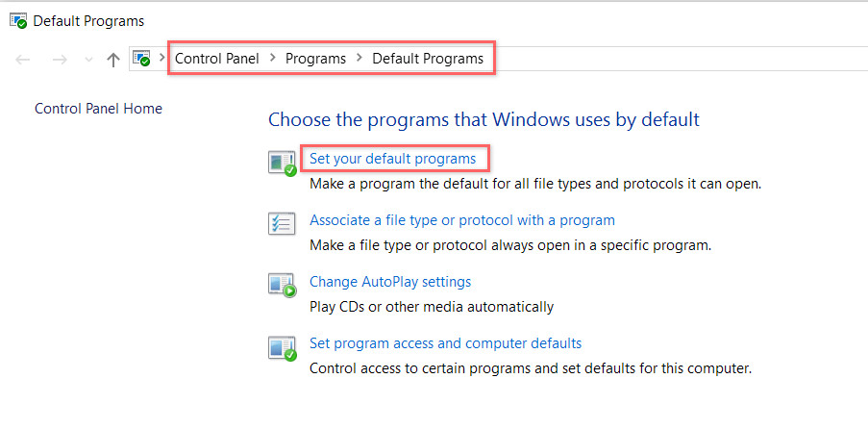The height and width of the screenshot is (429, 868).
Task: Click the address bar location icon
Action: (142, 59)
